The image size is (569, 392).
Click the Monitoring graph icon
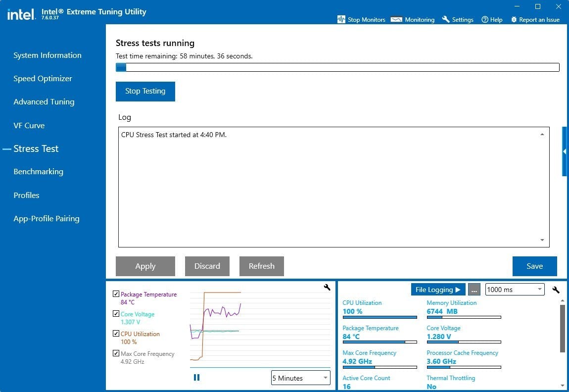[396, 20]
